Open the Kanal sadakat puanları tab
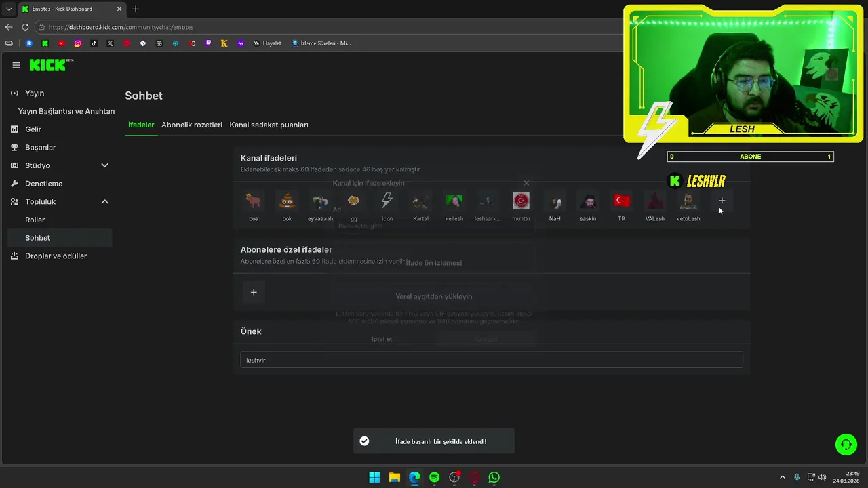 click(269, 125)
